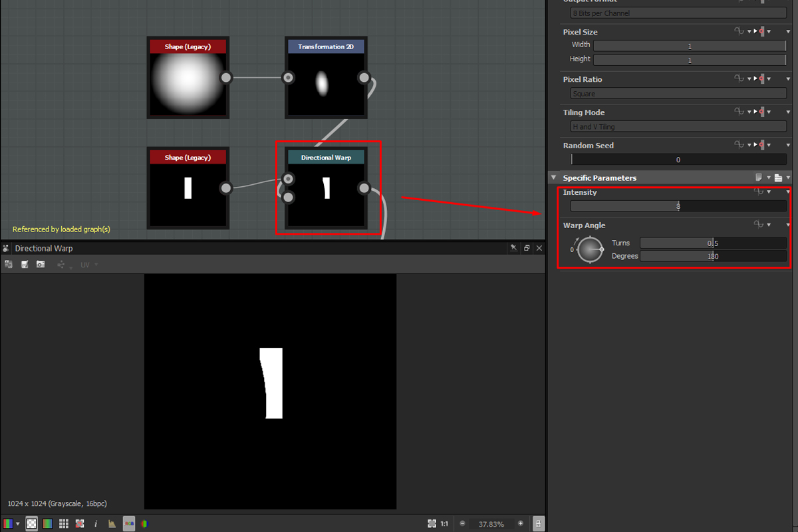Save the 2D view image as bitmap

[x=25, y=264]
